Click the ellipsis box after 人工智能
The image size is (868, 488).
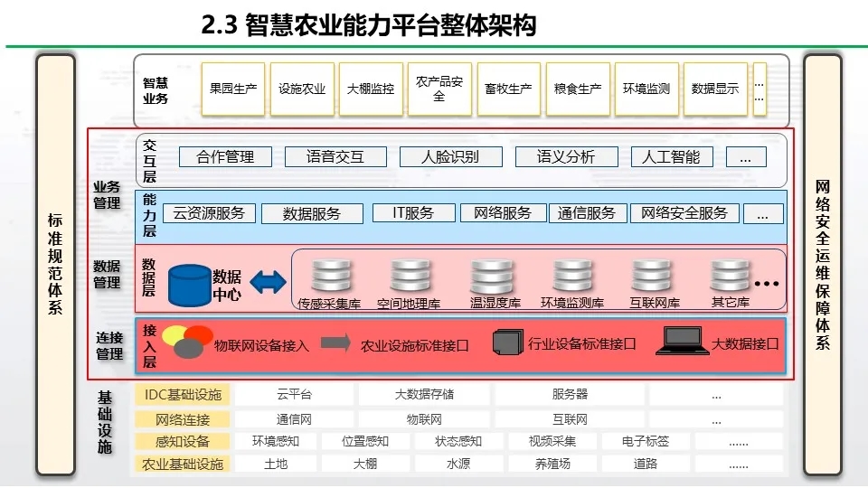746,156
